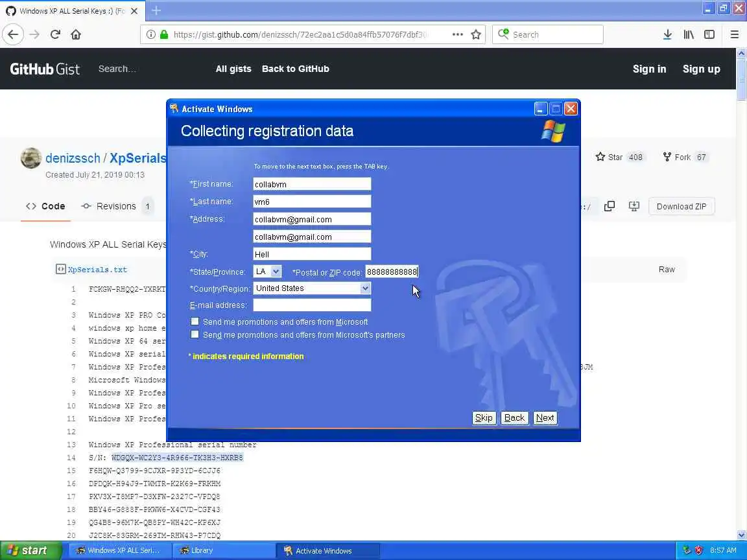Bookmark this page with the star icon

[475, 34]
